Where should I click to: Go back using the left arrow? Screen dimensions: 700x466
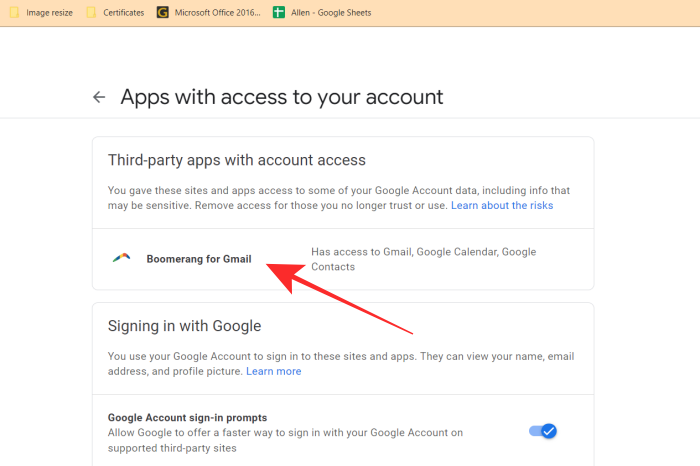click(99, 97)
